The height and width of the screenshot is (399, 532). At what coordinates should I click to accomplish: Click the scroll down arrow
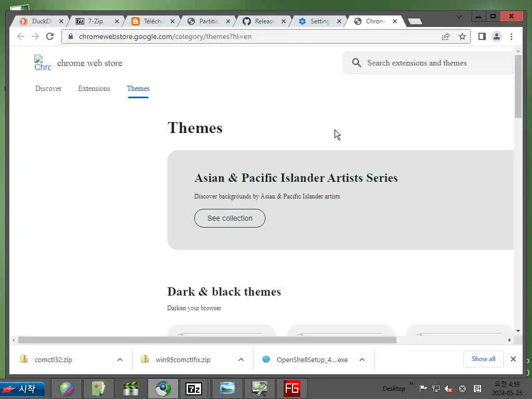[x=518, y=330]
